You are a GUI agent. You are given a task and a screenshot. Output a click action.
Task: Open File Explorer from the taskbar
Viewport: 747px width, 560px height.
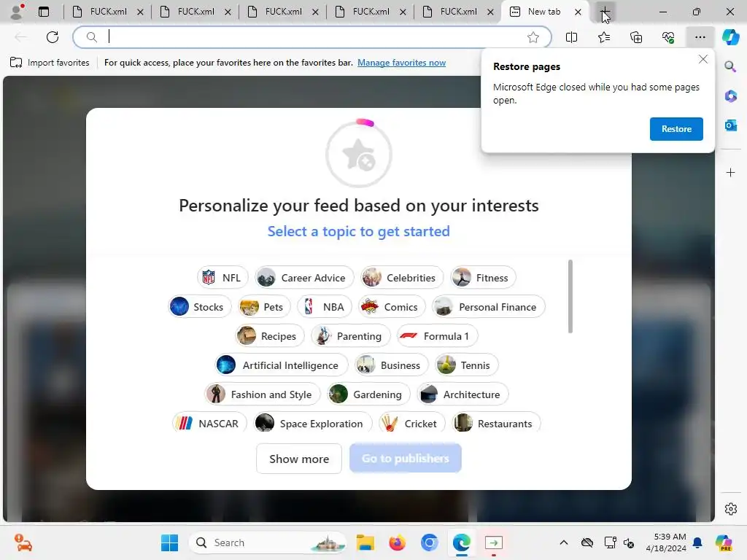coord(365,542)
